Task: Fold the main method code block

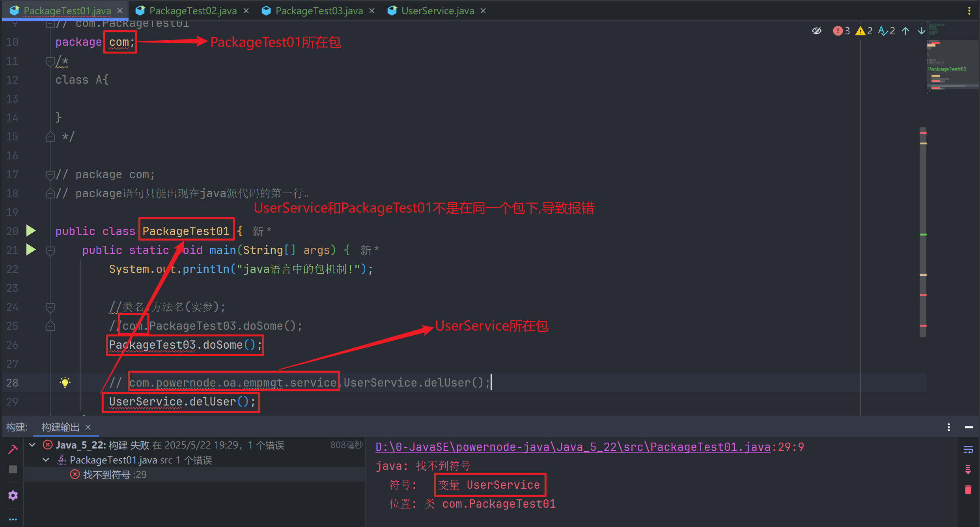Action: [x=50, y=250]
